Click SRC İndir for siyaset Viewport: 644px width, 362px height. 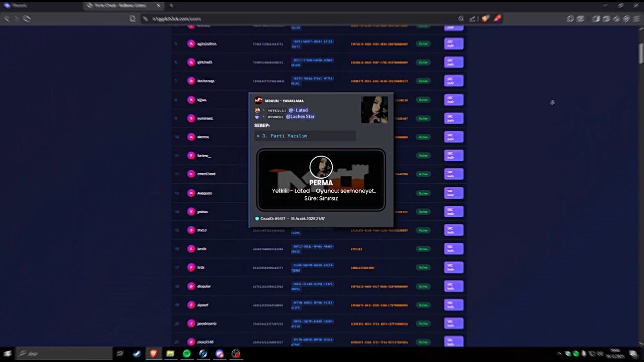(x=453, y=305)
